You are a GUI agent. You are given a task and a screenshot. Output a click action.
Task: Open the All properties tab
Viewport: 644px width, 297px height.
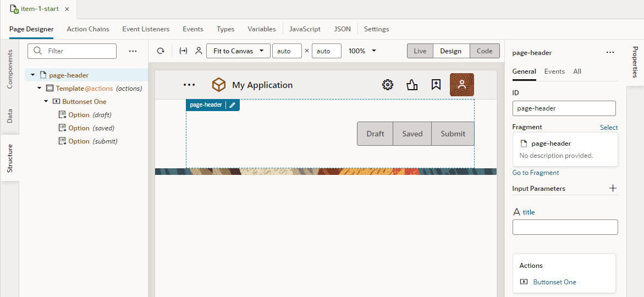click(x=577, y=71)
